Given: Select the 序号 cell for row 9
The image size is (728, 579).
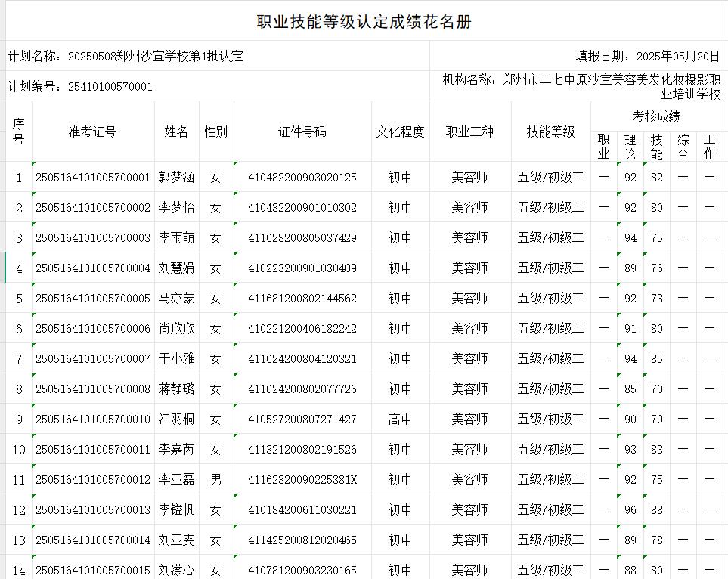Looking at the screenshot, I should click(x=19, y=420).
